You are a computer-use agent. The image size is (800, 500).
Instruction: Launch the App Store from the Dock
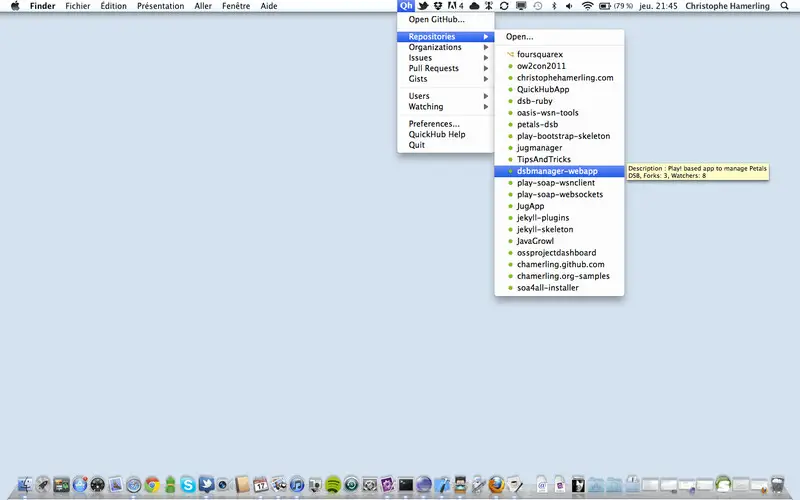pyautogui.click(x=80, y=485)
